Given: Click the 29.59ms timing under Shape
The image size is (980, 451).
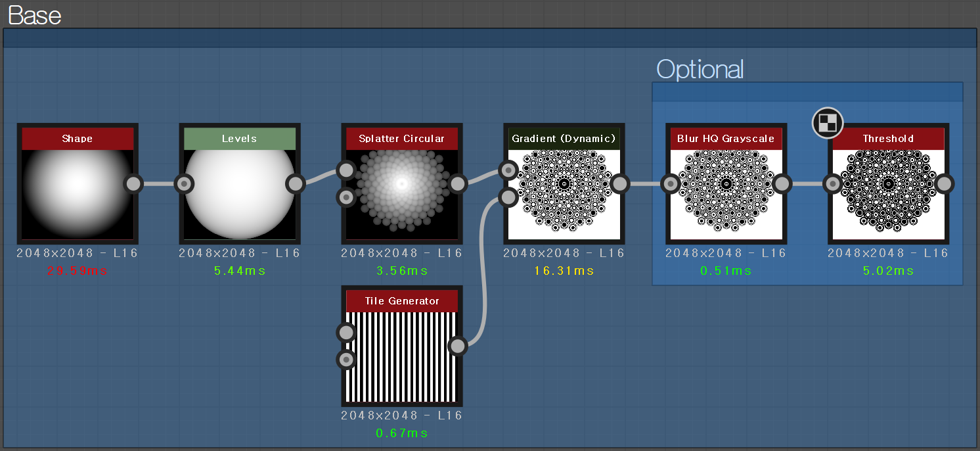Looking at the screenshot, I should pos(78,270).
